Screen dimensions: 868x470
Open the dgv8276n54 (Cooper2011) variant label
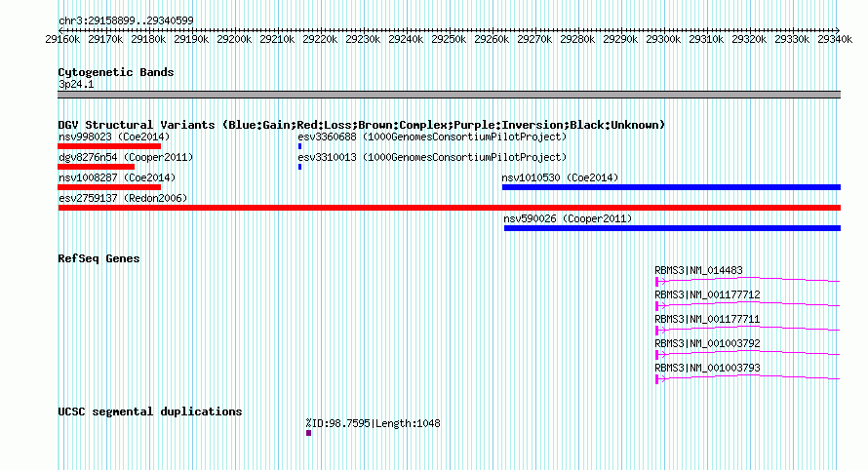tap(126, 157)
